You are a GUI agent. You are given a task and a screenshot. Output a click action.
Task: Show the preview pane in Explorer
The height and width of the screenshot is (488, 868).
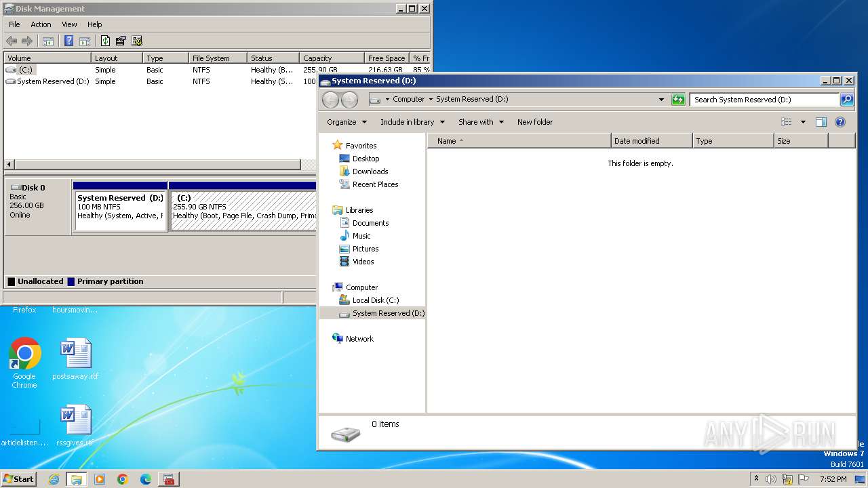coord(821,122)
